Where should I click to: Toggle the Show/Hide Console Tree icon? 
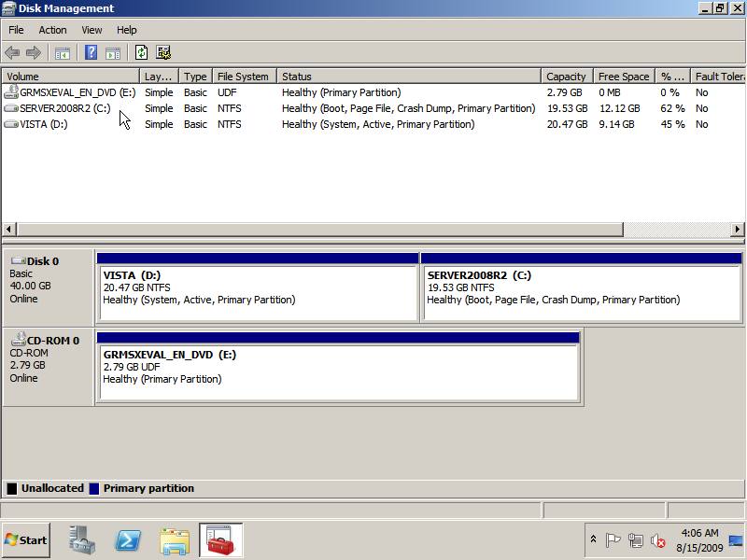pos(63,53)
